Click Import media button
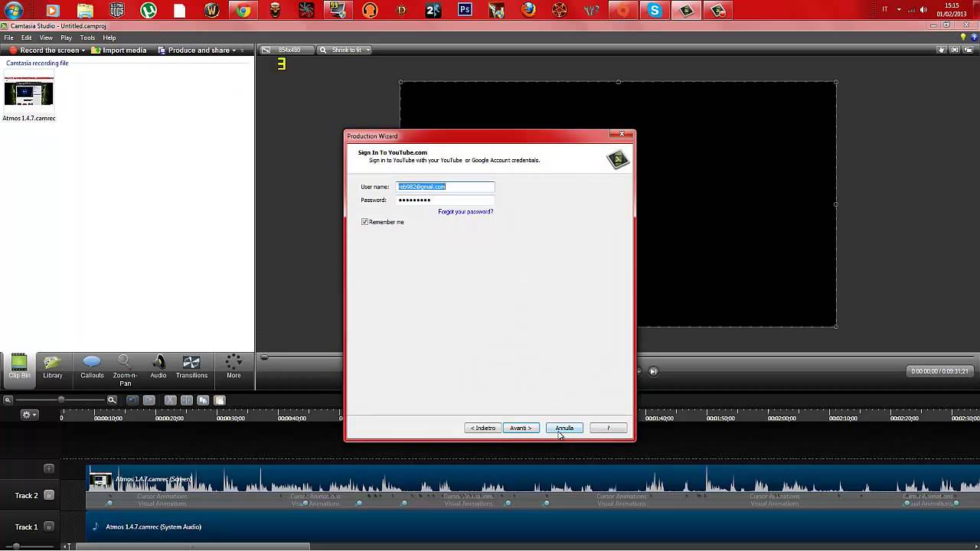 pyautogui.click(x=119, y=51)
